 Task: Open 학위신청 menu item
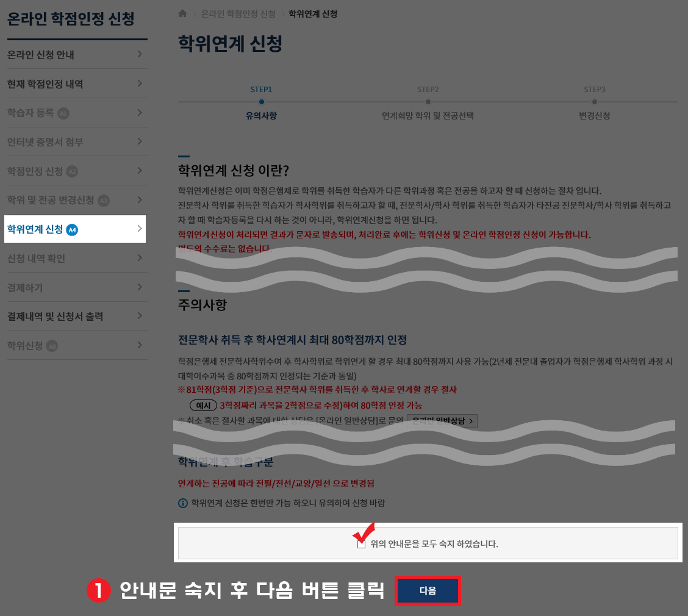[77, 345]
